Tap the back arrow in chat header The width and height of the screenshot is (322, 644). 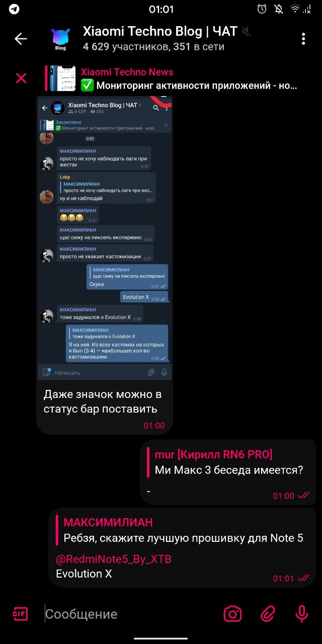[21, 39]
